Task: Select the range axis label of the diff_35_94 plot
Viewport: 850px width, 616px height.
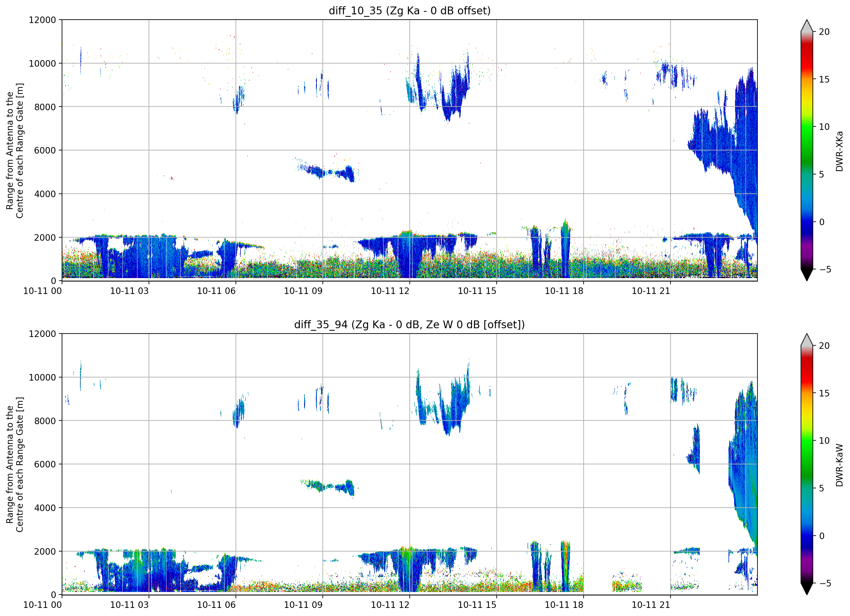Action: [15, 465]
